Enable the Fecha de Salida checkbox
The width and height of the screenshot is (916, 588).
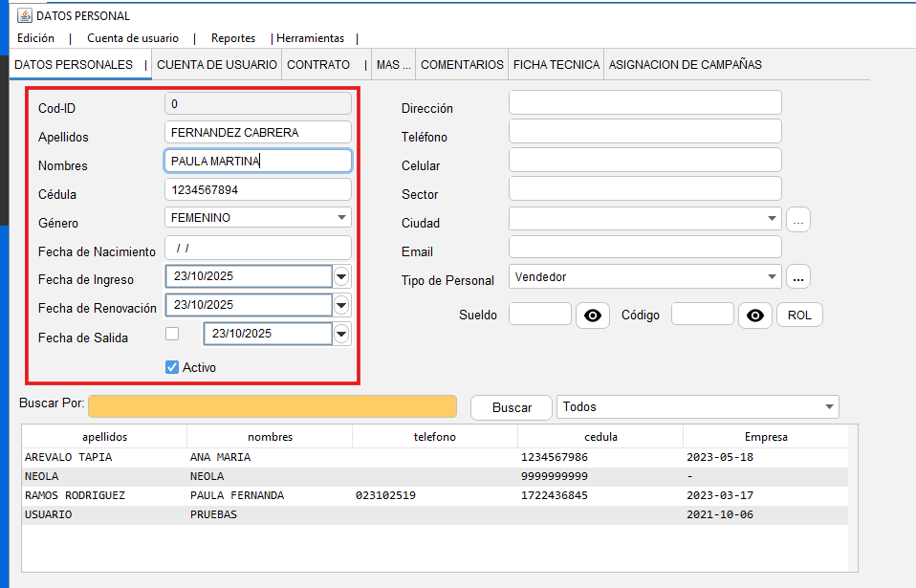point(172,335)
